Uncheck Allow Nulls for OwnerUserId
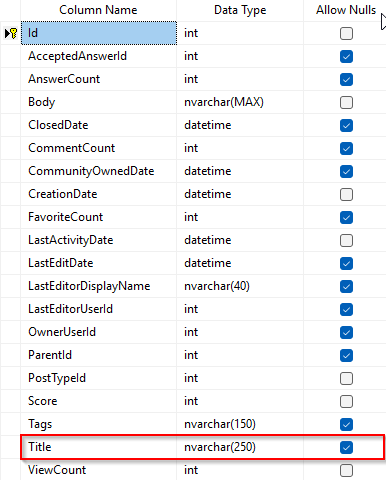Viewport: 386px width, 480px height. [346, 332]
